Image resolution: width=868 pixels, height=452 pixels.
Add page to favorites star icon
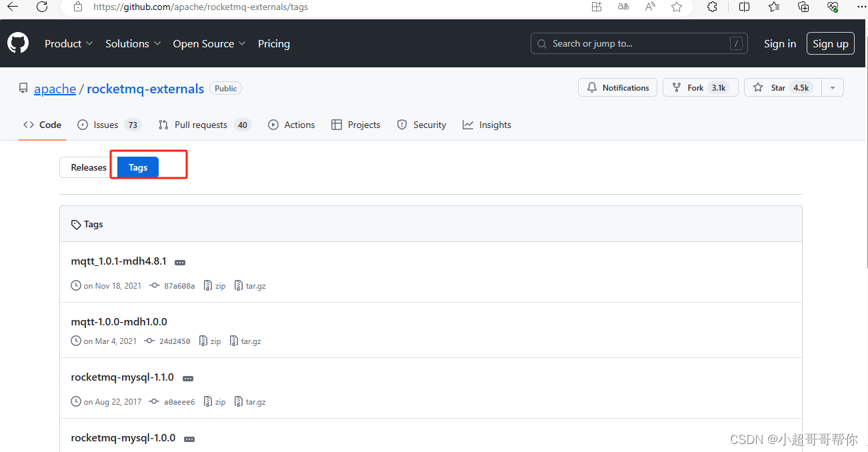coord(677,7)
